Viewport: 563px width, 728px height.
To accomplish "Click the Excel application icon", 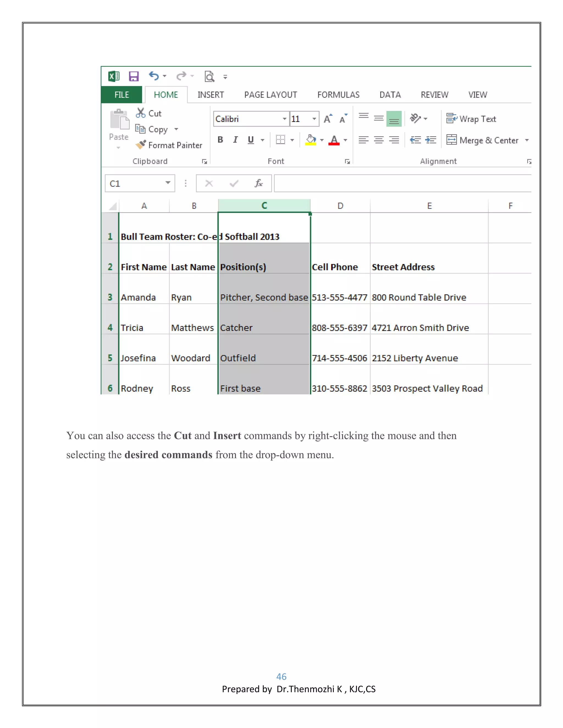I will pos(114,76).
